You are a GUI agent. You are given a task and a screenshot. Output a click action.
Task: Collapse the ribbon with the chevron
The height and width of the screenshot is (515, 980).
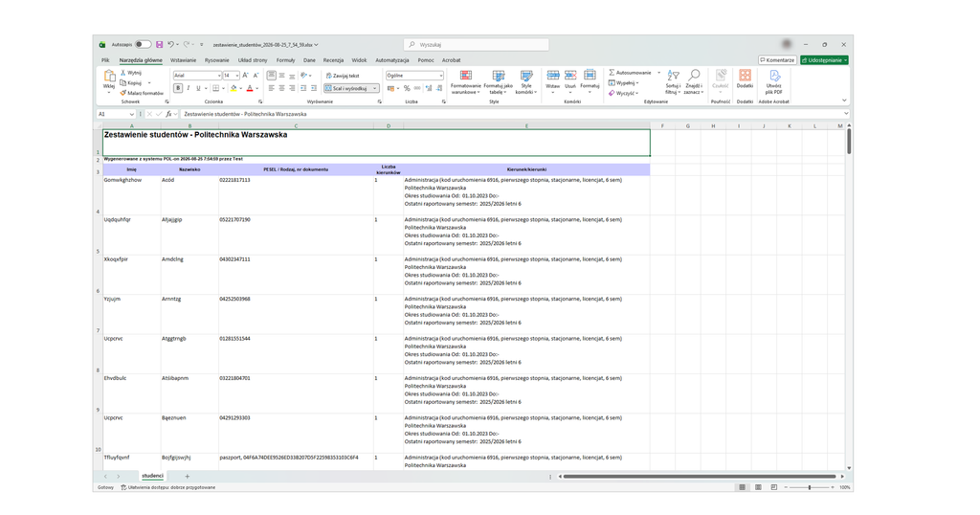click(x=844, y=100)
